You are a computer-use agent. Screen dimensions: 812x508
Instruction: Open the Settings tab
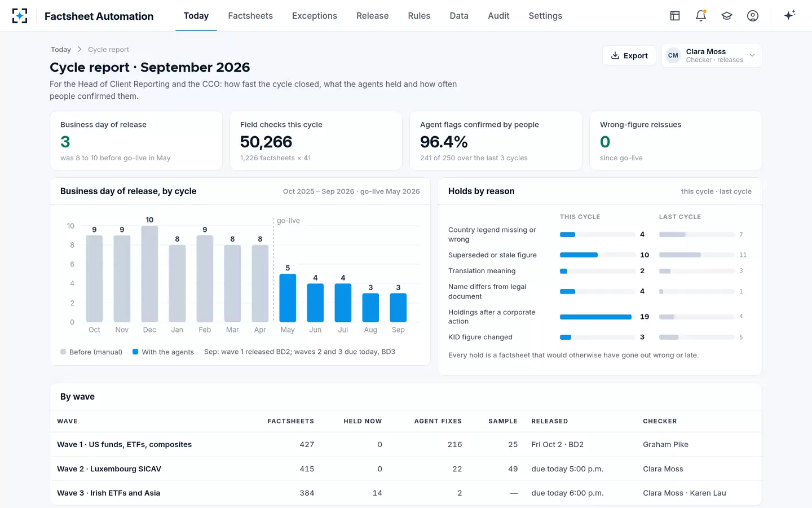[545, 16]
